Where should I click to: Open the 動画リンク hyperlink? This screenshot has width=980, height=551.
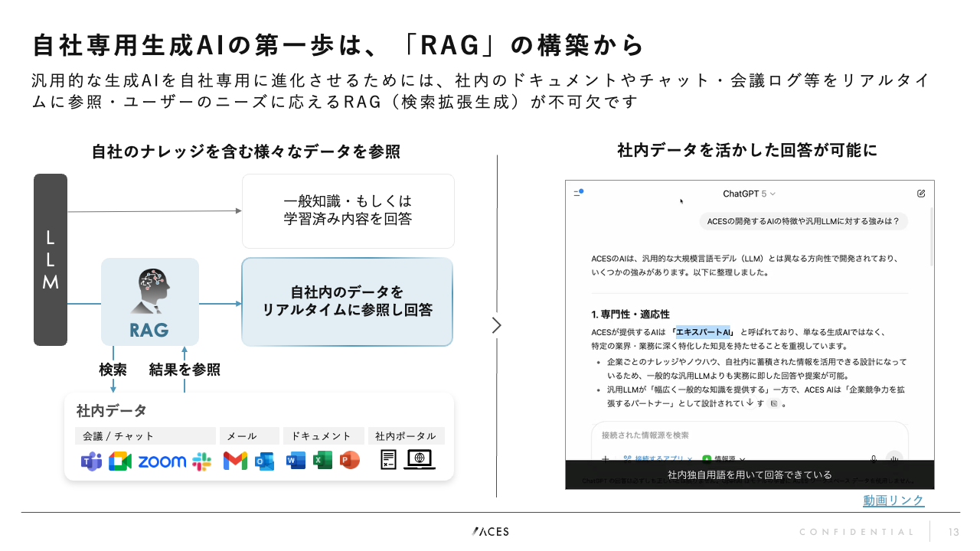click(x=893, y=500)
